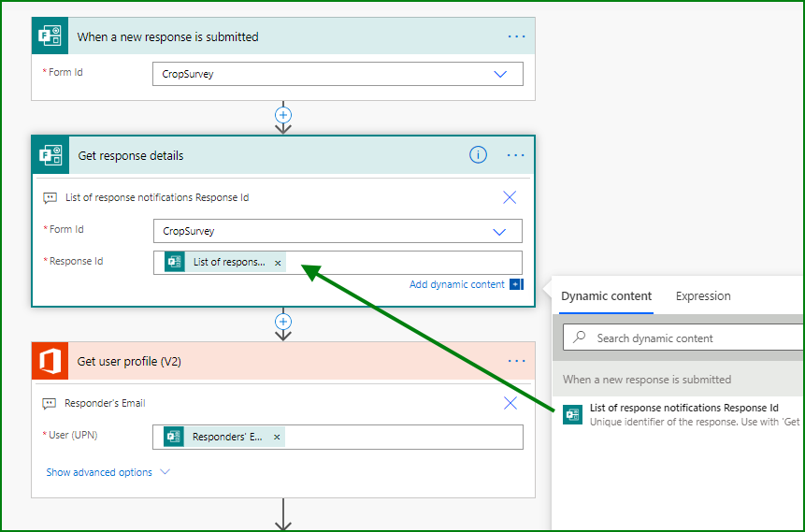
Task: Select 'List of response notifications Response Id' dynamic item
Action: click(x=683, y=414)
